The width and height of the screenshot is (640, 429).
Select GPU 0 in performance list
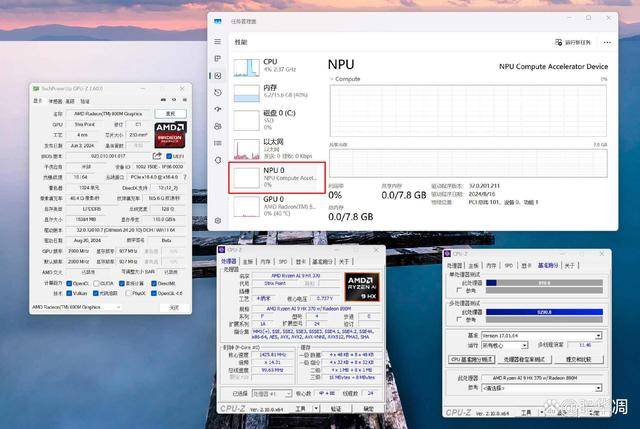[x=278, y=206]
